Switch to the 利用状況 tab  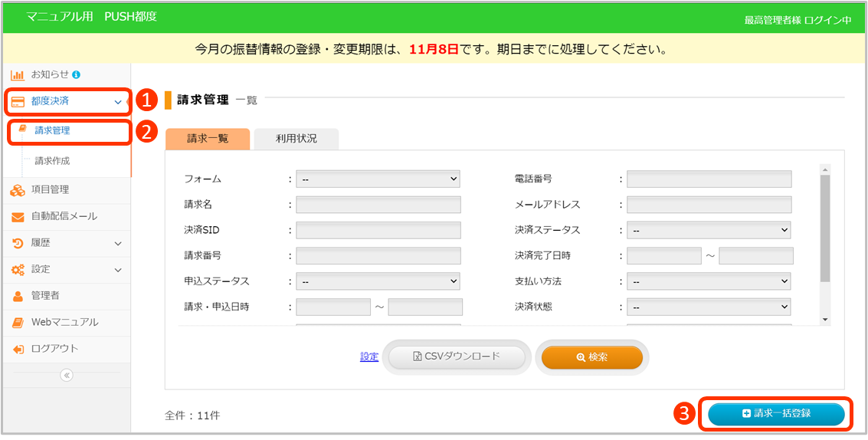(x=296, y=139)
